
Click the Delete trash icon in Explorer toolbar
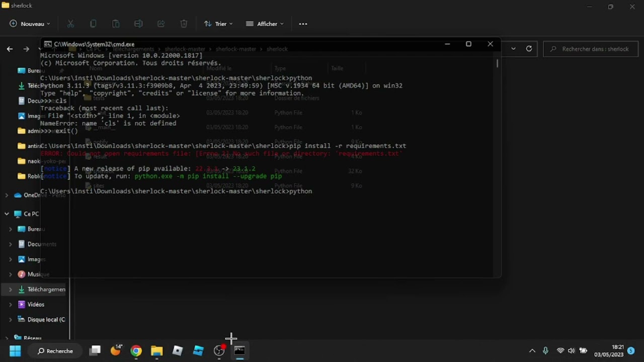pos(184,24)
